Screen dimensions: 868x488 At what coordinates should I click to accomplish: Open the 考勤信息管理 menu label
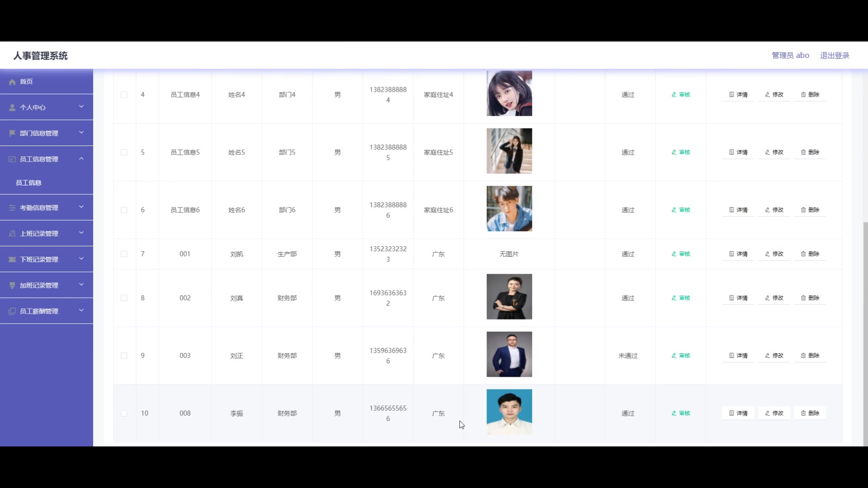39,208
